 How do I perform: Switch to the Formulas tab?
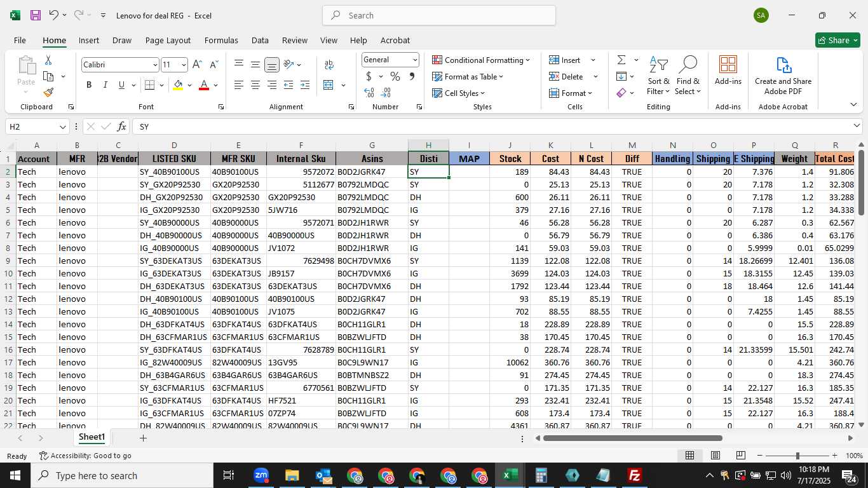coord(221,40)
